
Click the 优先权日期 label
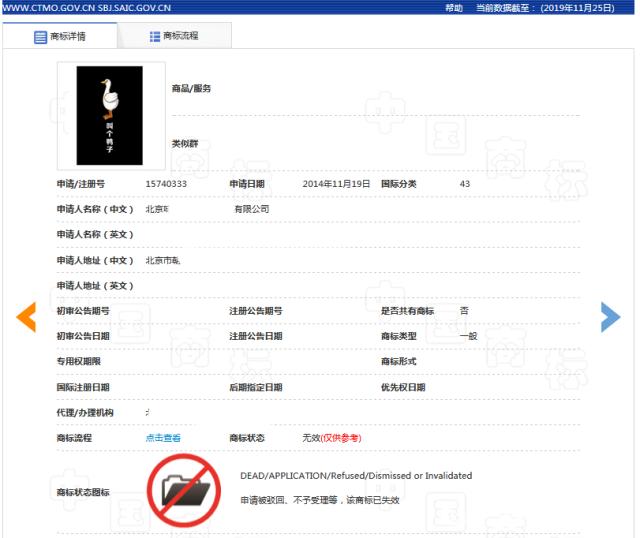(403, 387)
